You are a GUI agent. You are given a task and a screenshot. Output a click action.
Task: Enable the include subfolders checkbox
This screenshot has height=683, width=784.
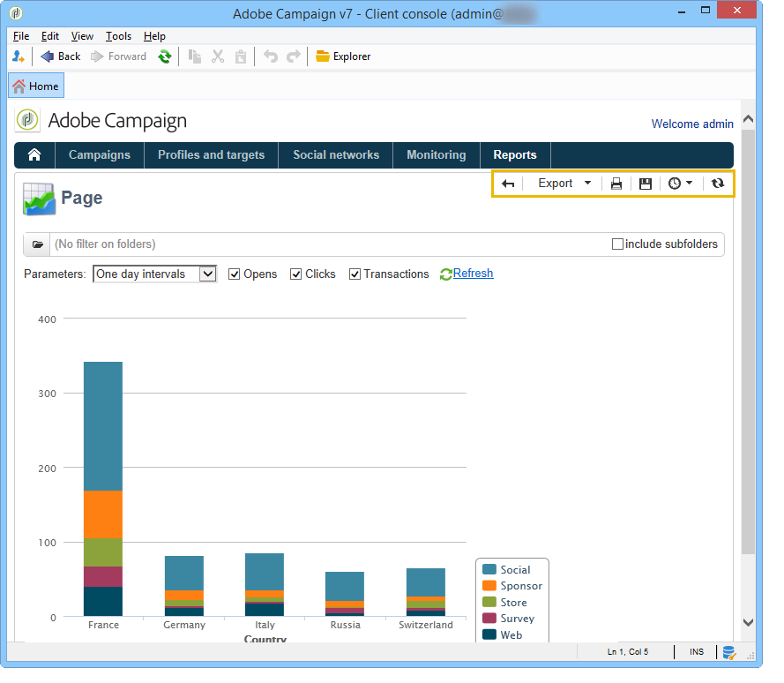(x=617, y=244)
